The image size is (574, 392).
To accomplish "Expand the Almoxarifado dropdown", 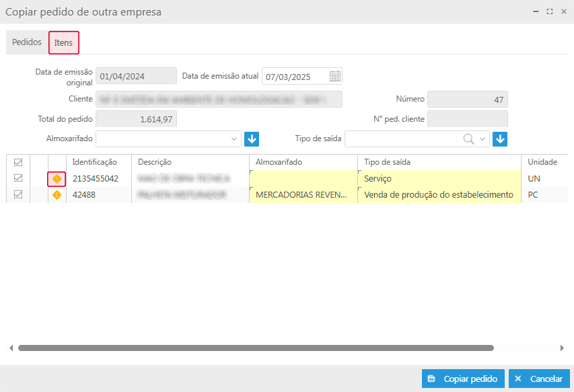I will (234, 139).
